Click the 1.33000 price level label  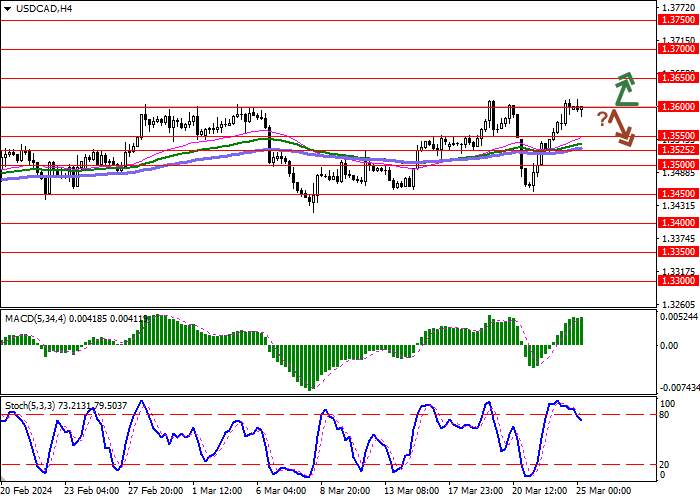(679, 281)
